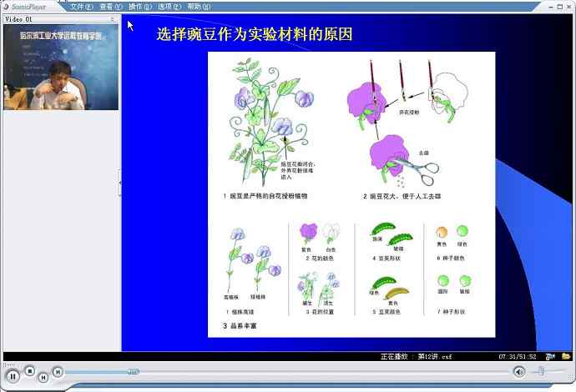Jump to the previous segment
The height and width of the screenshot is (392, 576).
coord(43,377)
